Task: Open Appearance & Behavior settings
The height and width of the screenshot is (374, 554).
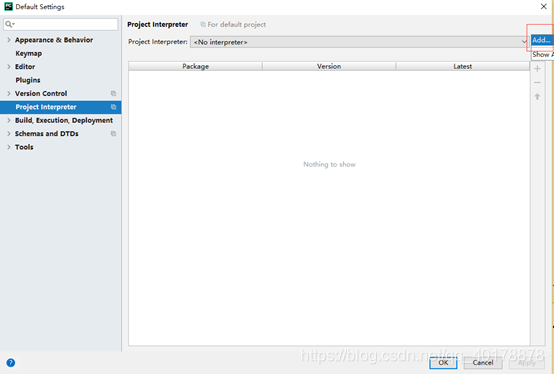Action: (x=54, y=40)
